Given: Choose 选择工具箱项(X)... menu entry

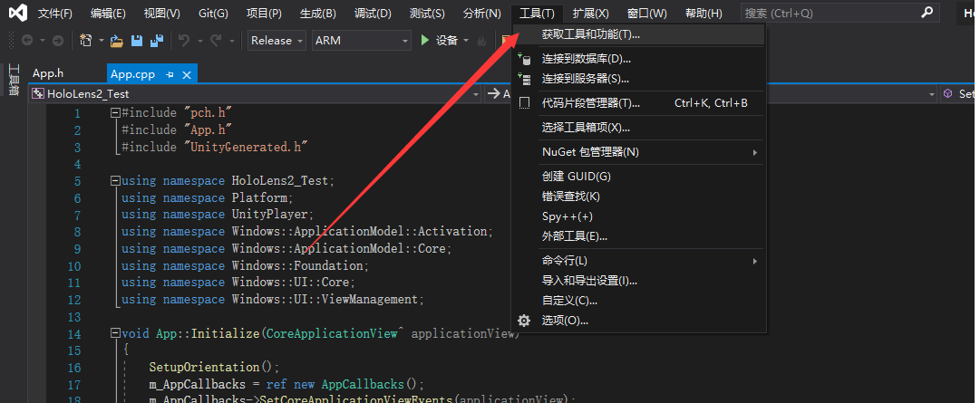Looking at the screenshot, I should (x=639, y=128).
